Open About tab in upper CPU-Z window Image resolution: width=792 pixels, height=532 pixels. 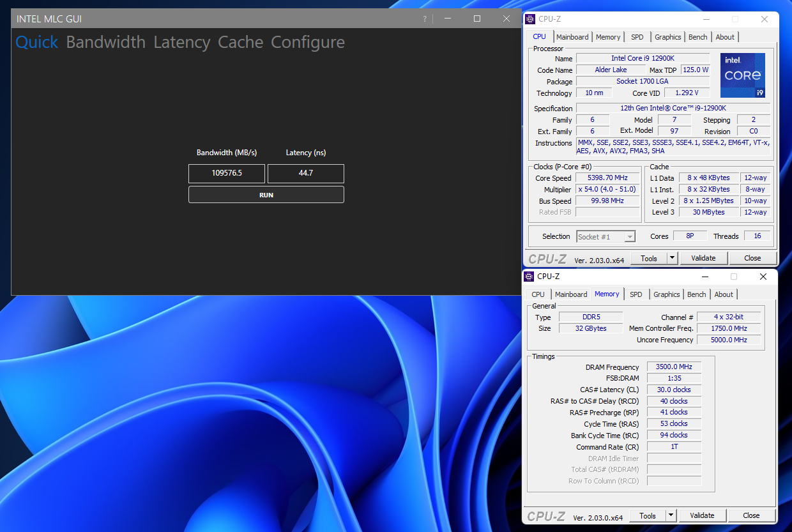(725, 37)
